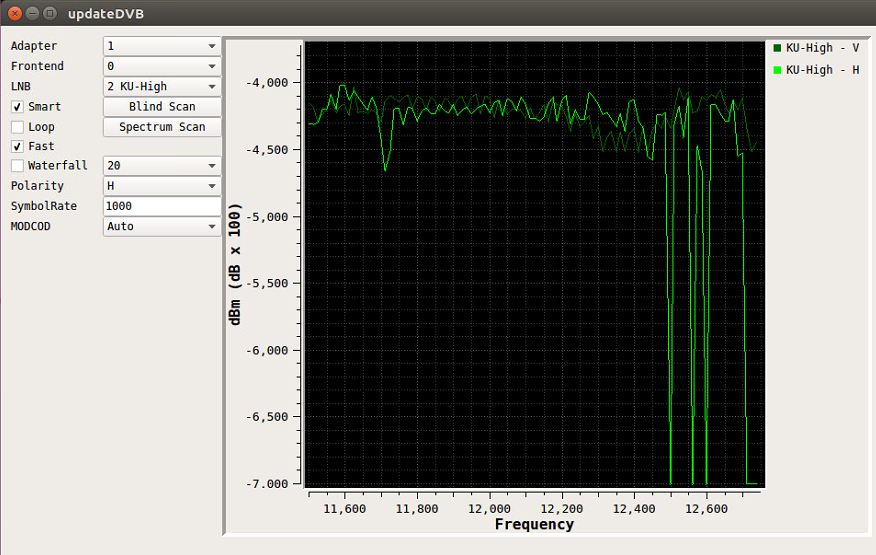
Task: Click the 12,000 frequency axis label
Action: (x=489, y=509)
